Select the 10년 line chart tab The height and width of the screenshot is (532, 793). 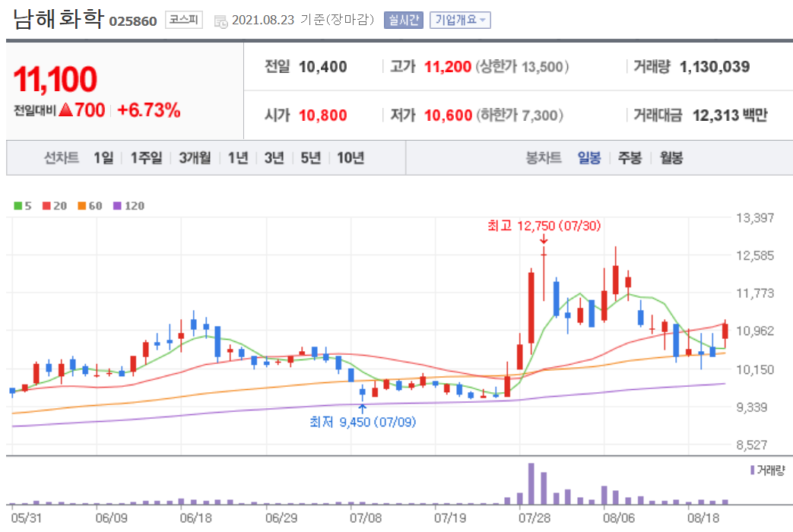[x=351, y=158]
